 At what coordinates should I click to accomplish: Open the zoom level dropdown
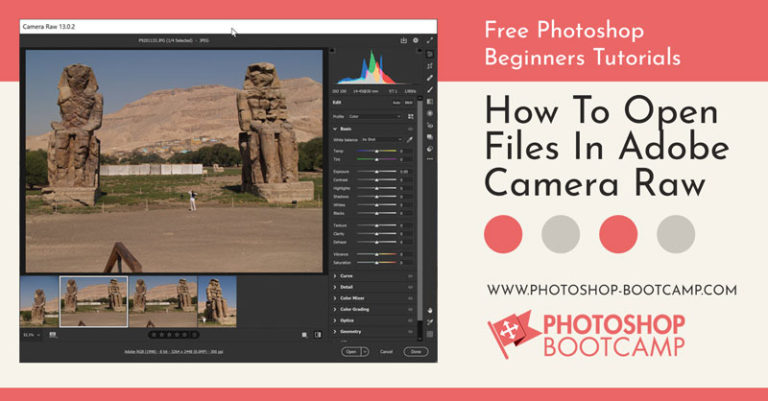(x=32, y=335)
